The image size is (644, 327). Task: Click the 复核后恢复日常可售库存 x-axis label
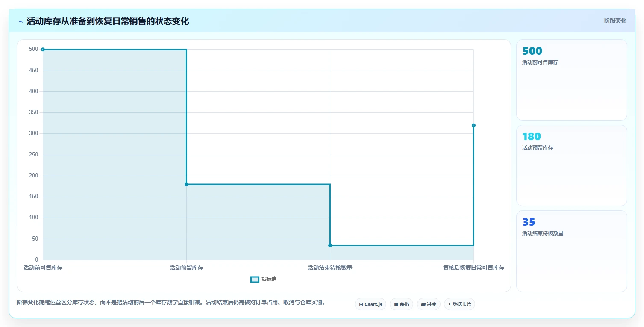[473, 268]
